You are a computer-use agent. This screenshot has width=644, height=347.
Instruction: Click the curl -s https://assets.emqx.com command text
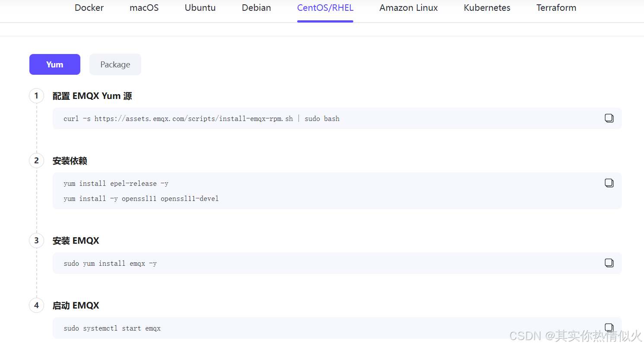(201, 118)
